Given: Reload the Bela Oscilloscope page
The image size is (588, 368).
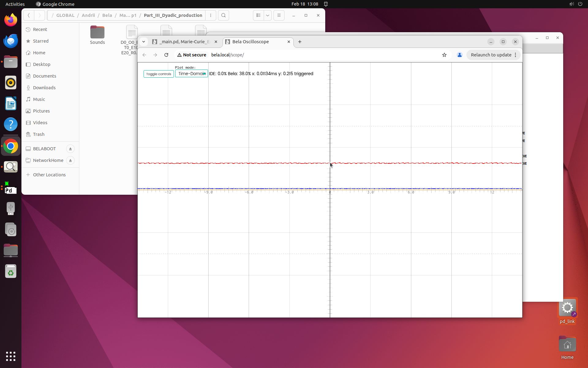Looking at the screenshot, I should (166, 55).
